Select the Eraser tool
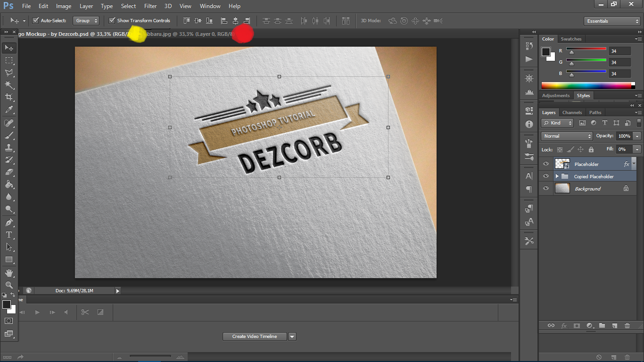This screenshot has width=644, height=362. (x=9, y=172)
